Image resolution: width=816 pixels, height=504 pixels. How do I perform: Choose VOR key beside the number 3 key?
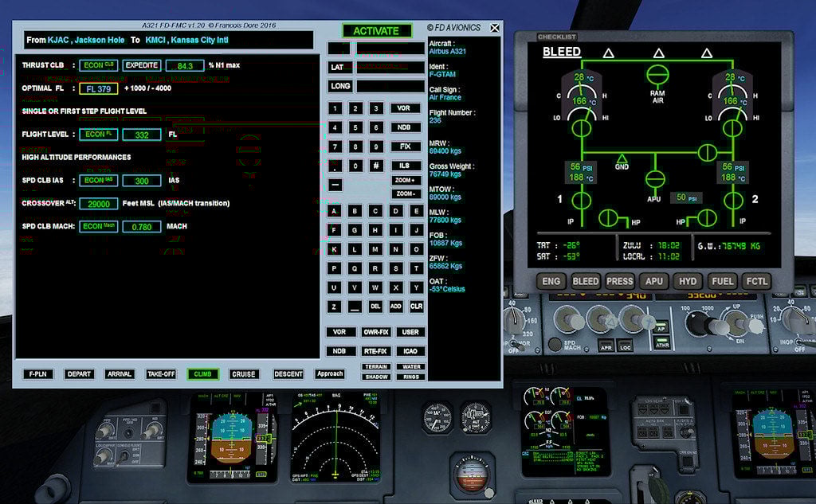(404, 109)
